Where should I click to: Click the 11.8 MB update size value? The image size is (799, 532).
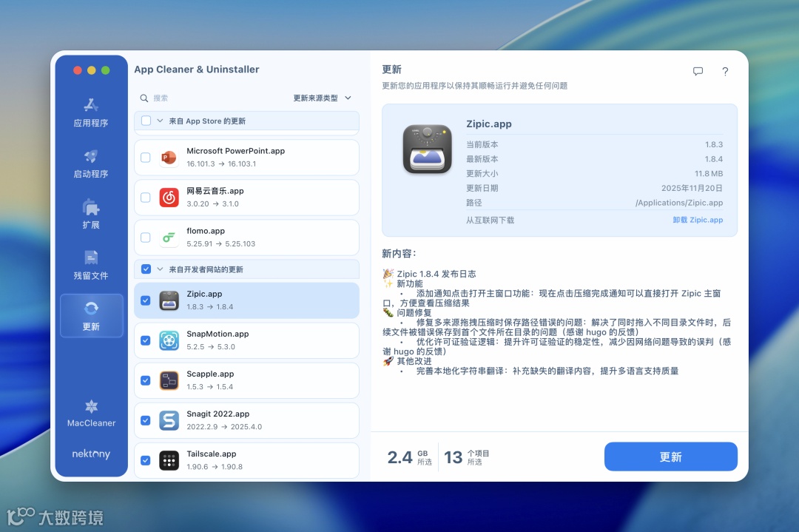[x=709, y=174]
